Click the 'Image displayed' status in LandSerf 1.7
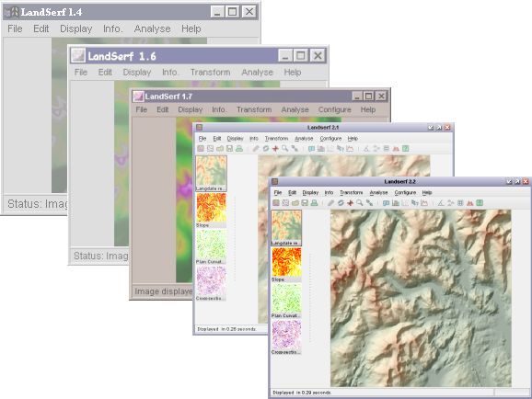The image size is (532, 399). coord(164,291)
